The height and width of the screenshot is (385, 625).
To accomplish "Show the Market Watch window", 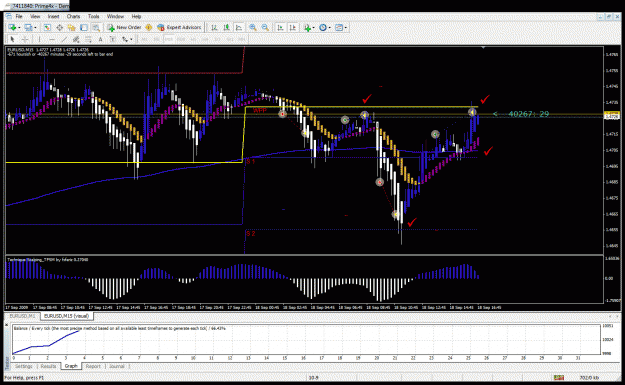I will click(47, 28).
